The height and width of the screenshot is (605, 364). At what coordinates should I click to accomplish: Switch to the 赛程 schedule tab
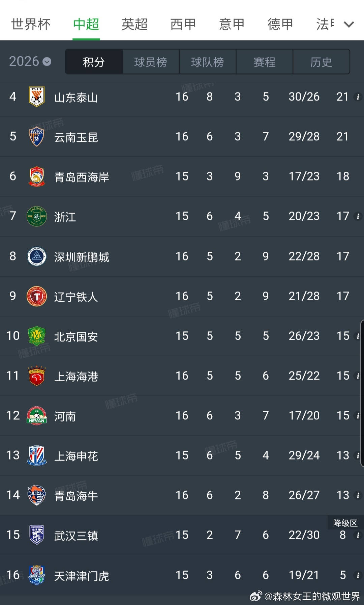[265, 62]
